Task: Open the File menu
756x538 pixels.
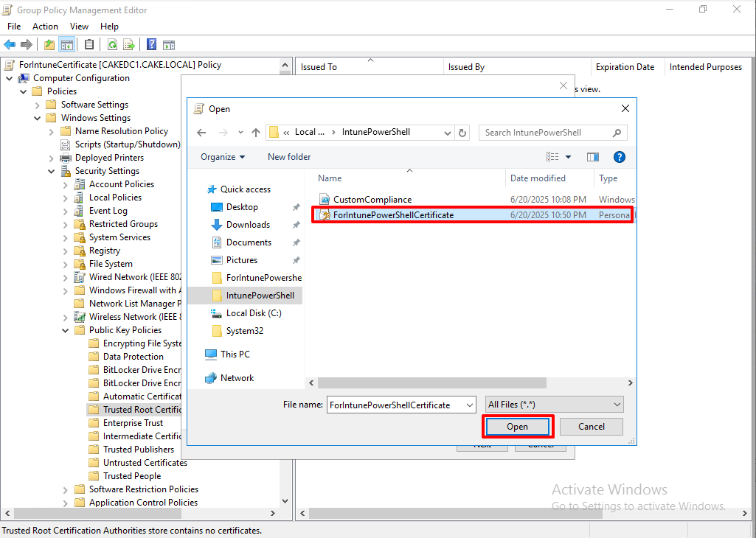Action: pyautogui.click(x=14, y=27)
